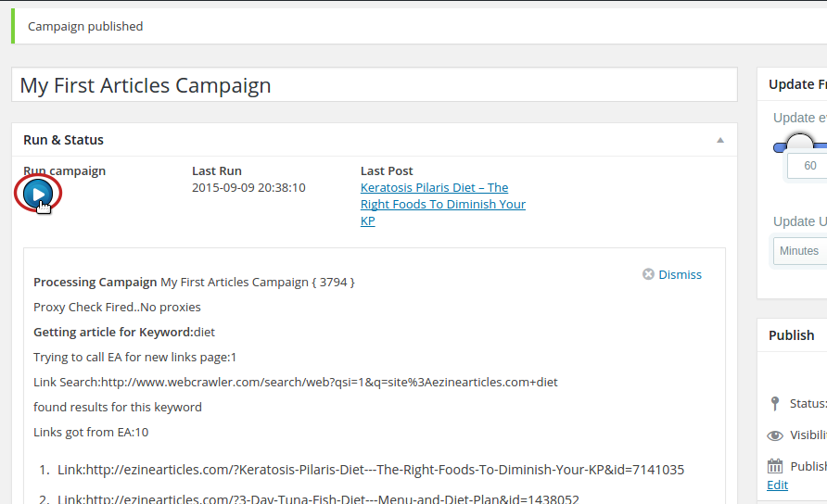Click the Update Frequency panel heading
This screenshot has width=827, height=504.
tap(796, 84)
